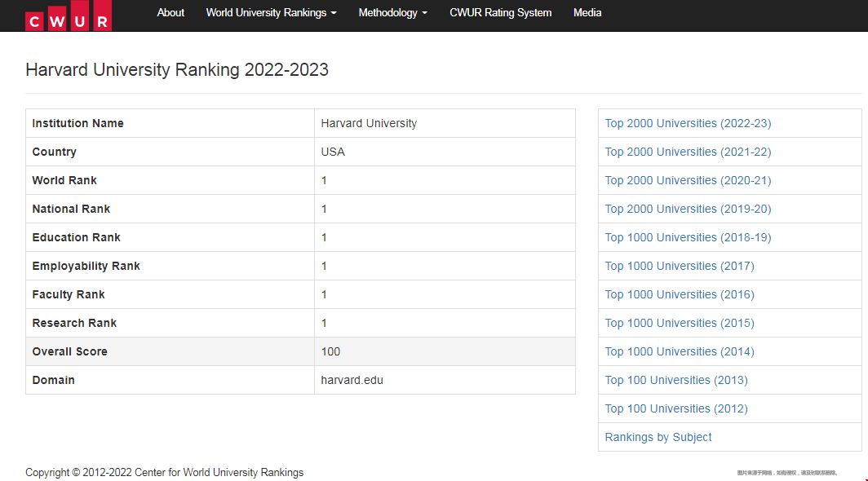The height and width of the screenshot is (481, 868).
Task: Click the Research Rank value 1
Action: click(324, 324)
